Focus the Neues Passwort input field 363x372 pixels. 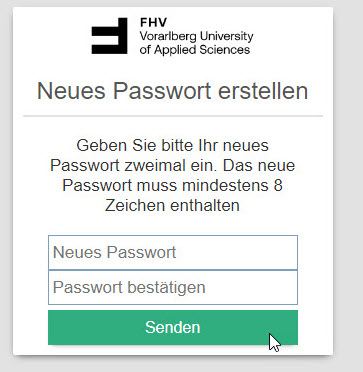pyautogui.click(x=173, y=252)
